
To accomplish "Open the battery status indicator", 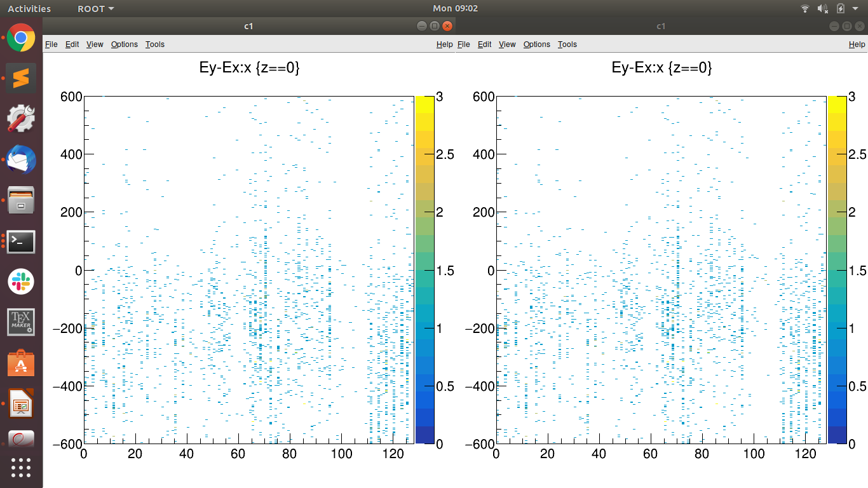I will pyautogui.click(x=841, y=8).
